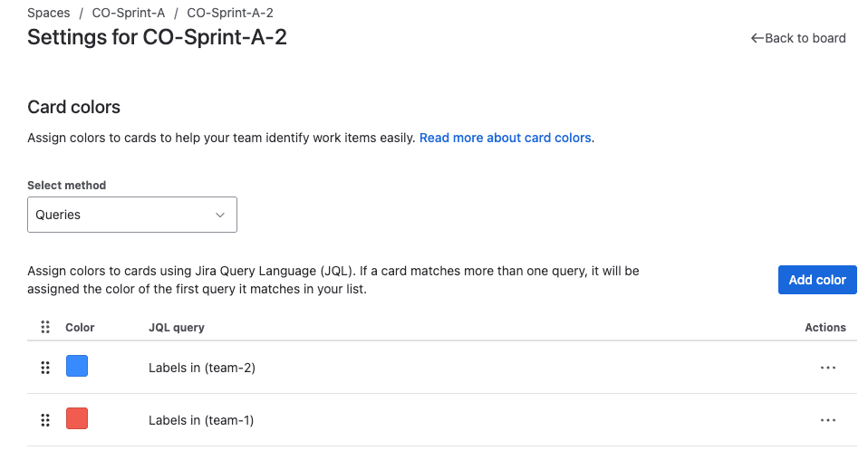Go back to board via arrow link

point(798,38)
